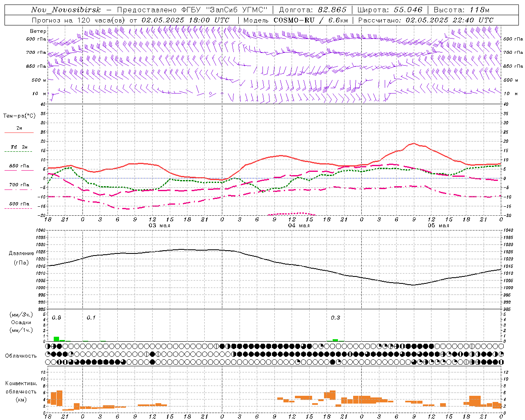This screenshot has width=525, height=420.
Task: Click the Ветер wind panel label
Action: (38, 31)
